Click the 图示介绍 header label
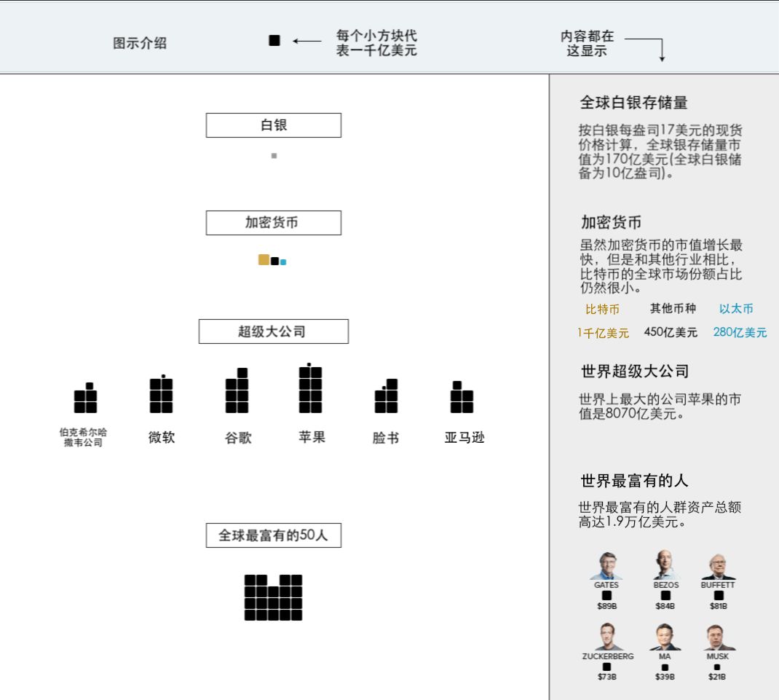 coord(140,43)
